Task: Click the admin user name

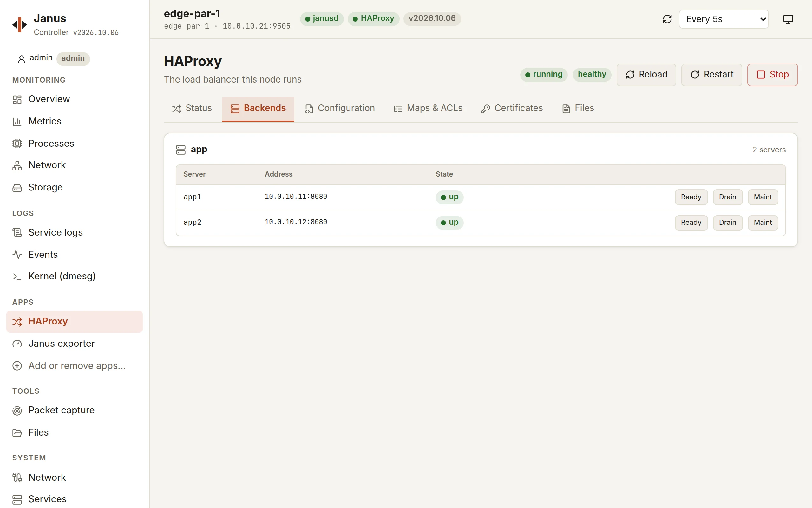Action: [41, 58]
